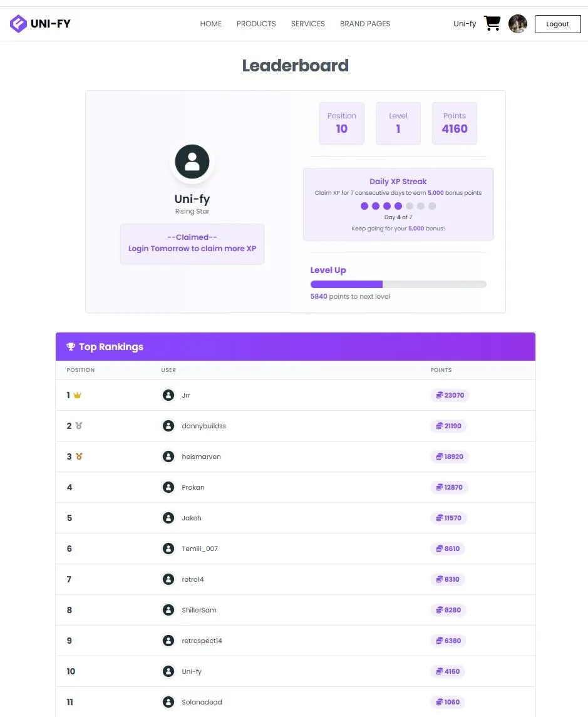Open BRAND PAGES in the navigation
588x717 pixels.
click(x=365, y=24)
